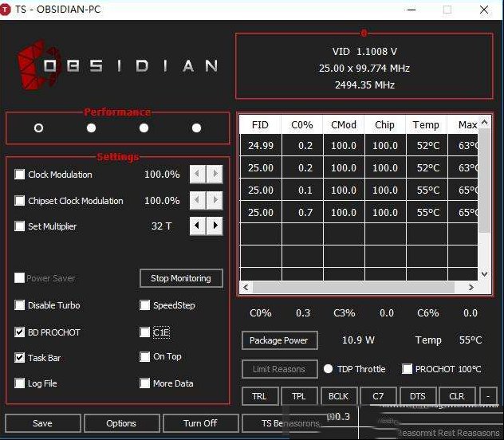Image resolution: width=504 pixels, height=440 pixels.
Task: Click the minus button beside CLR
Action: 488,396
